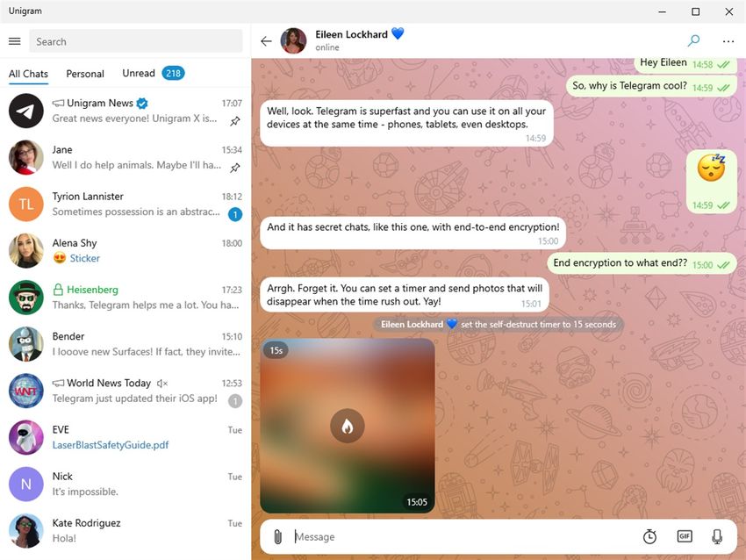Click the Search chats field
The image size is (746, 560).
tap(136, 41)
